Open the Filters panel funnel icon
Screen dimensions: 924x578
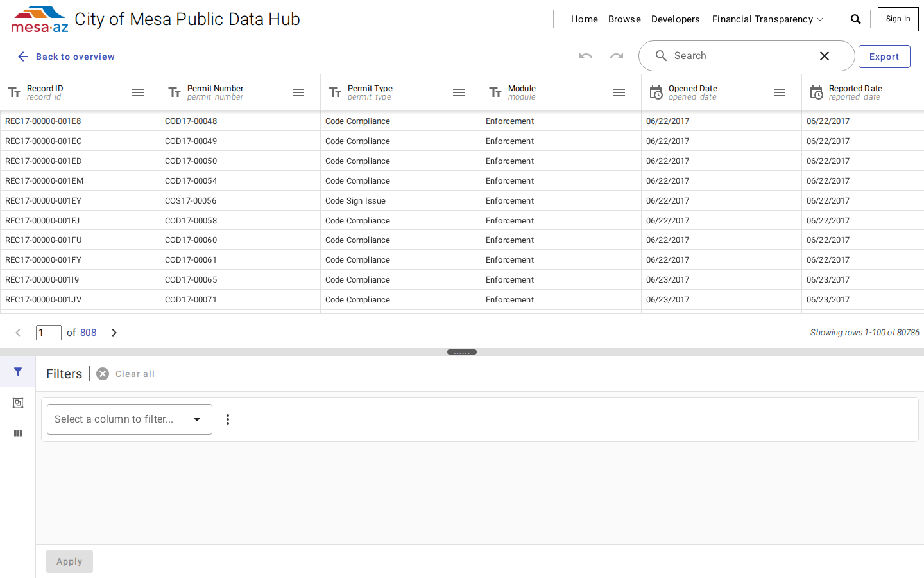coord(18,372)
